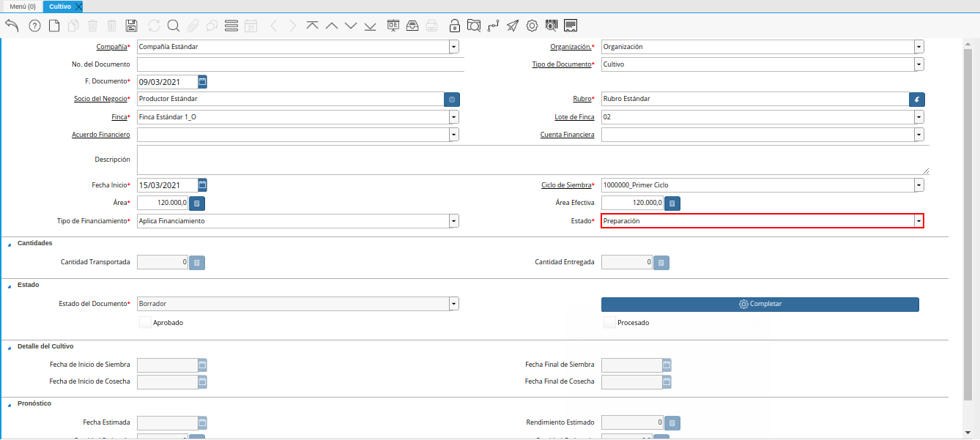Switch to the Menú (0) tab
980x440 pixels.
pyautogui.click(x=22, y=6)
